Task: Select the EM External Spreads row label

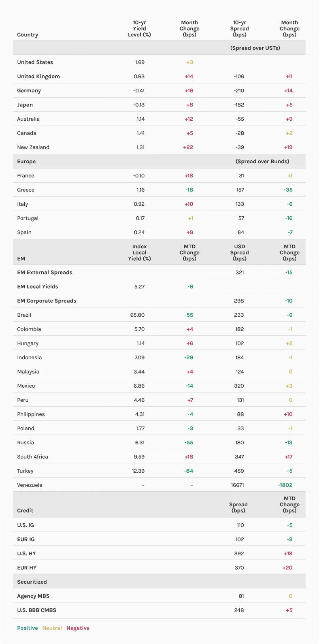Action: point(45,273)
